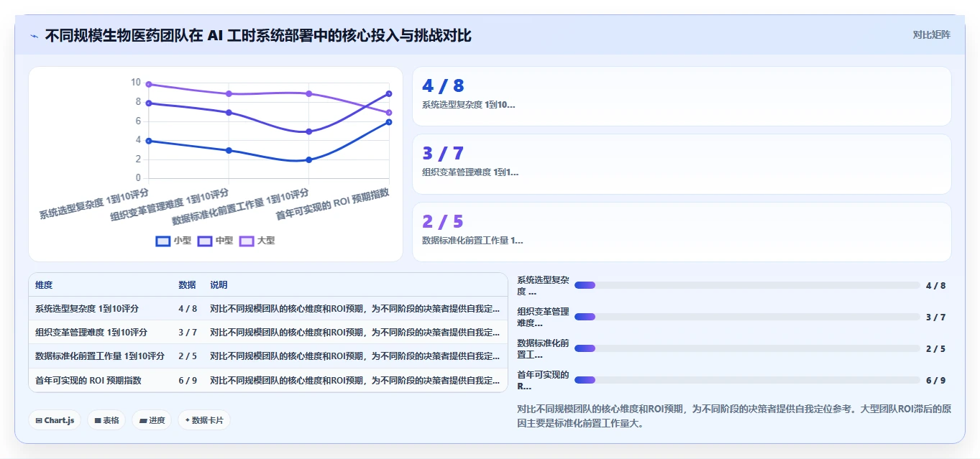
Task: Click the lightning icon beside the title
Action: click(35, 36)
